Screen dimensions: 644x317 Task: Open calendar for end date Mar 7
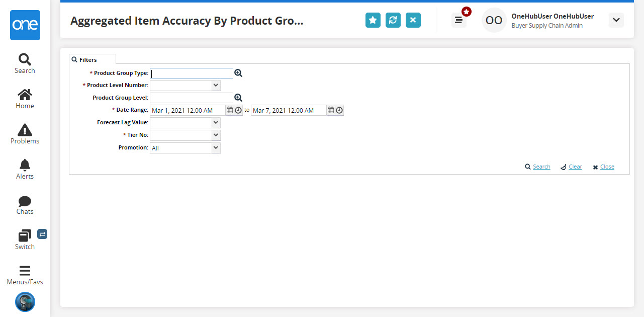[x=331, y=110]
